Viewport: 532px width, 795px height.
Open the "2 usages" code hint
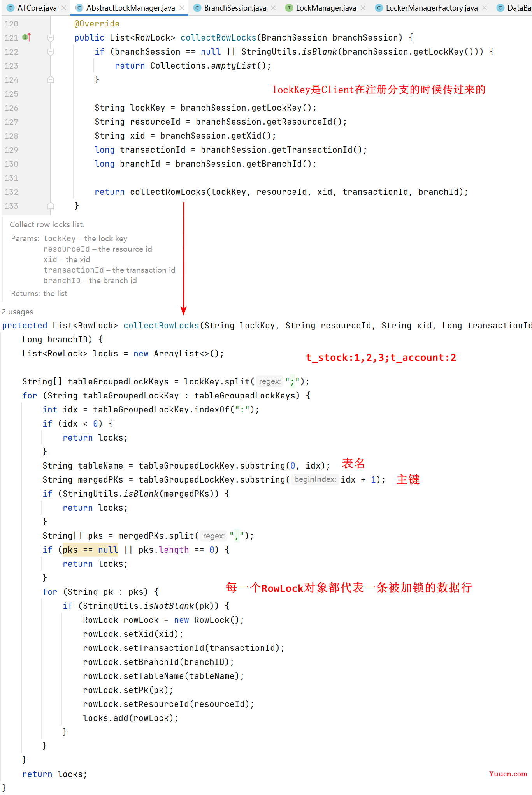[18, 312]
